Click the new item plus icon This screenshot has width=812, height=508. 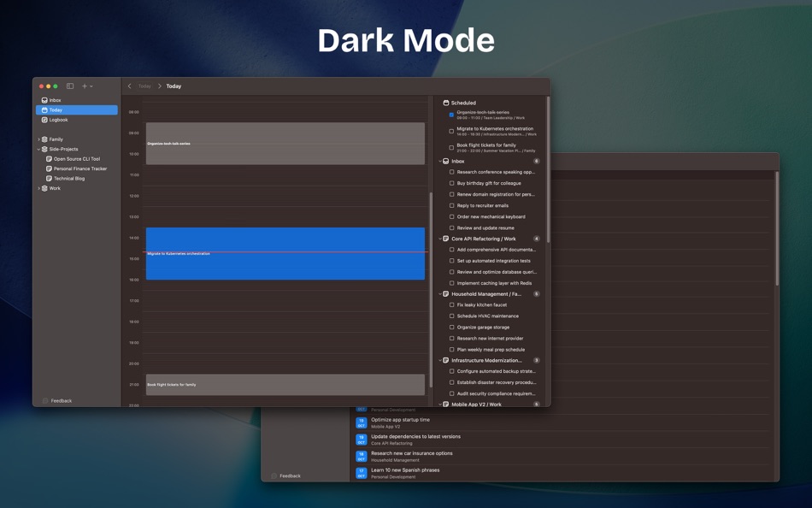pyautogui.click(x=84, y=86)
